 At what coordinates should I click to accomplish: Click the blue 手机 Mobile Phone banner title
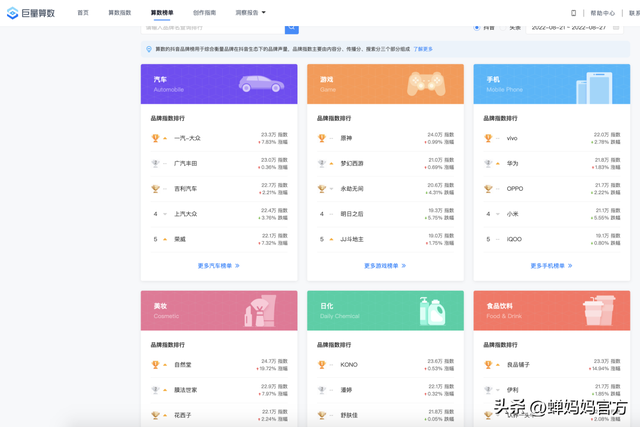tap(504, 84)
